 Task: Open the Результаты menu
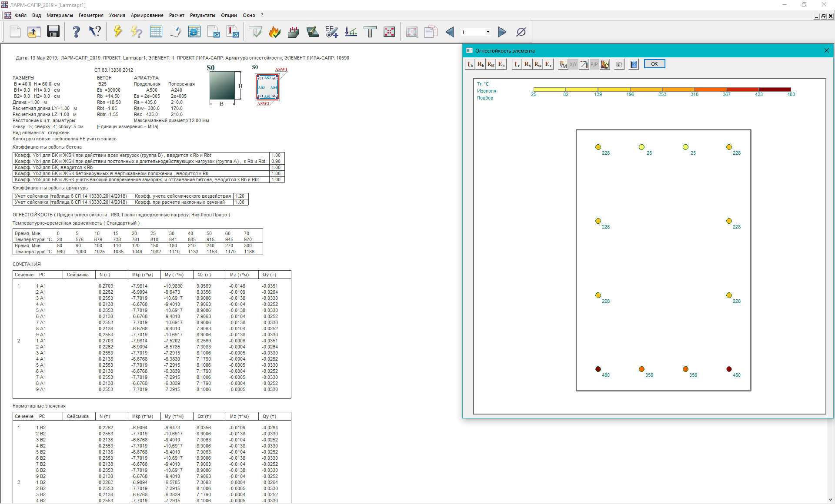coord(202,15)
